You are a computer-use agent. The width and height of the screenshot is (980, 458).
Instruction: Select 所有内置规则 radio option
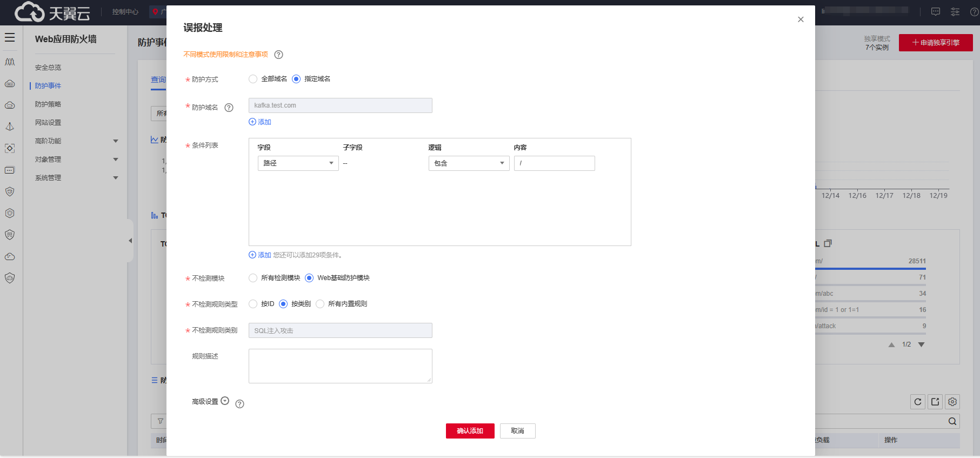[x=320, y=304]
